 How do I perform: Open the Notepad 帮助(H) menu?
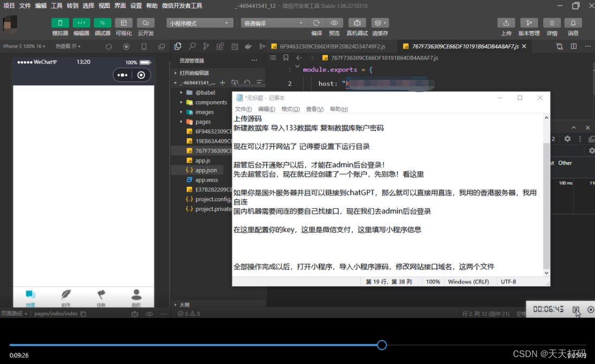338,109
